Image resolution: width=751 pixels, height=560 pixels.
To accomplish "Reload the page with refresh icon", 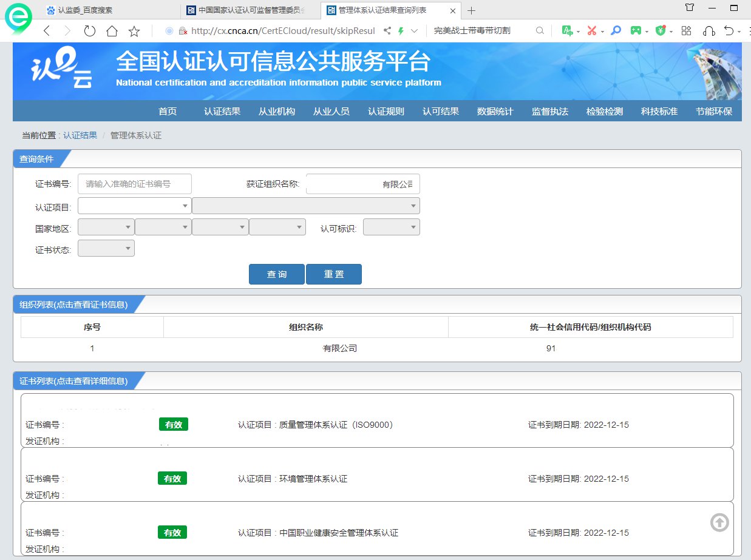I will [89, 31].
